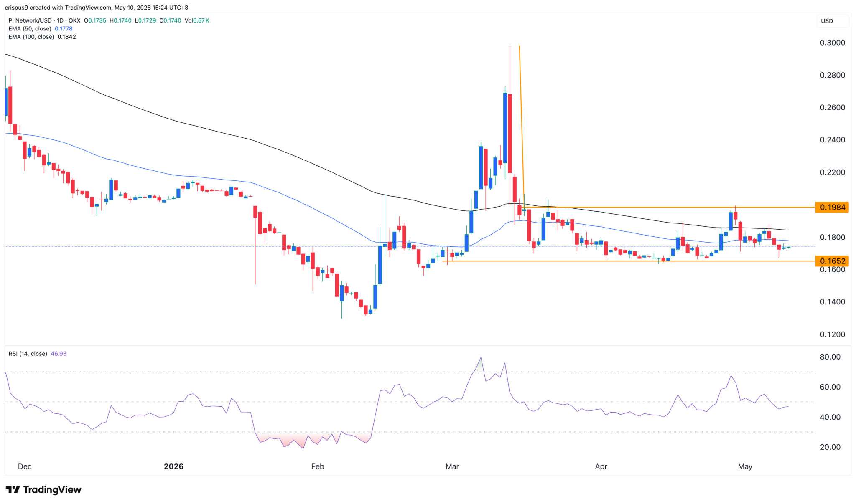
Task: Click the orange vertical trend line near peak
Action: (521, 125)
